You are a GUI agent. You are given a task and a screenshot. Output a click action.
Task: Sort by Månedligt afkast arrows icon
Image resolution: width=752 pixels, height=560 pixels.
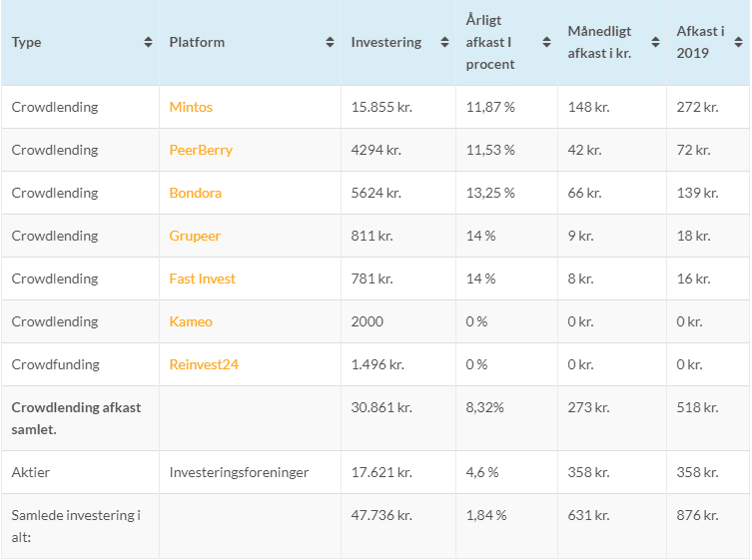[x=655, y=42]
